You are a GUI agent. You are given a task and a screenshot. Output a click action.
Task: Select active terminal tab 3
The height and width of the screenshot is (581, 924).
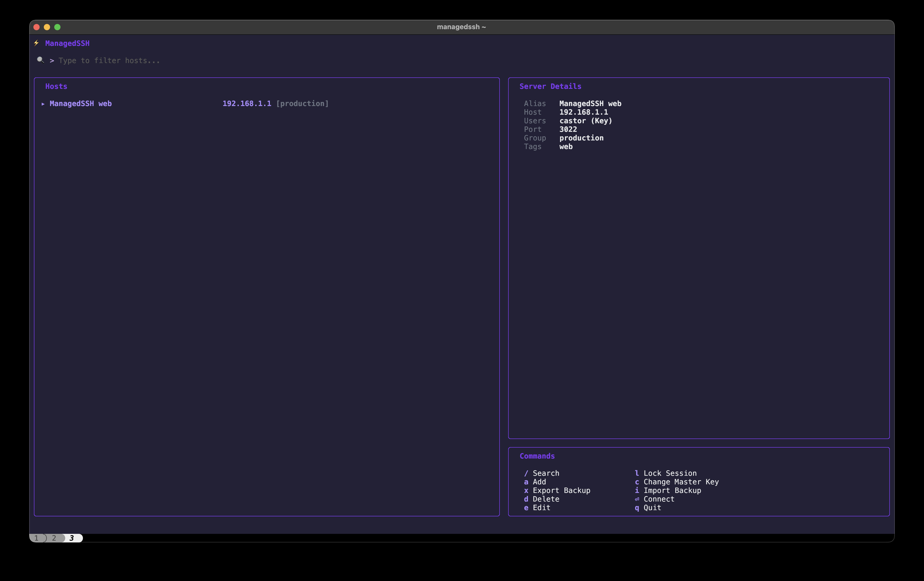pyautogui.click(x=72, y=538)
